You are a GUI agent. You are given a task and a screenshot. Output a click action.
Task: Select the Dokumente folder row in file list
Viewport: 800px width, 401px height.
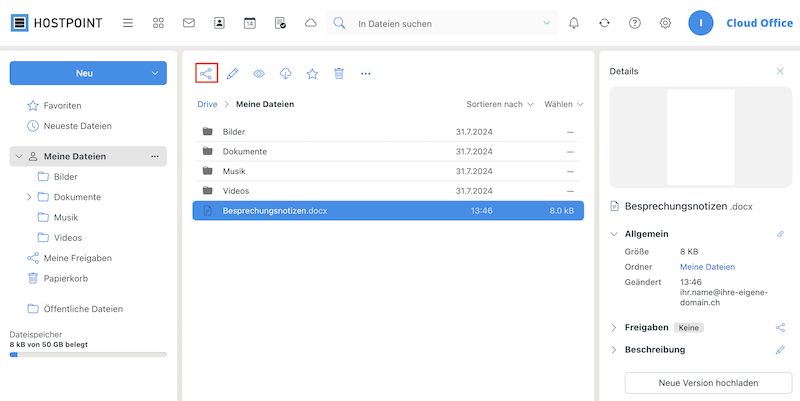pyautogui.click(x=388, y=152)
